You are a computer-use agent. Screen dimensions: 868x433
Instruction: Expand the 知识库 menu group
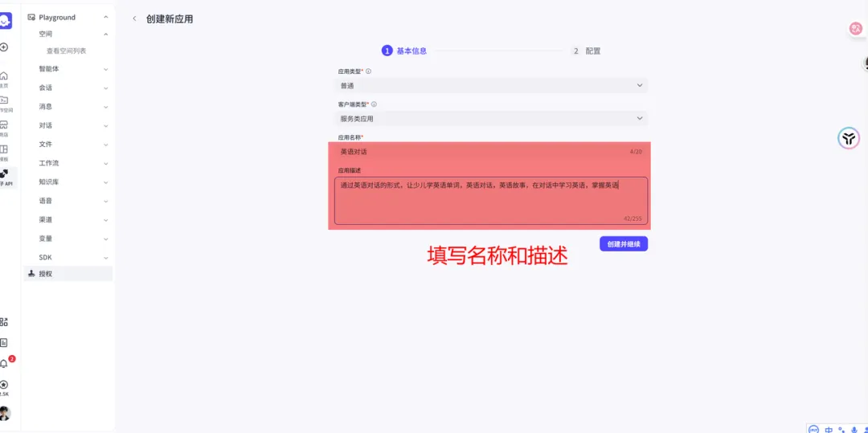click(106, 182)
